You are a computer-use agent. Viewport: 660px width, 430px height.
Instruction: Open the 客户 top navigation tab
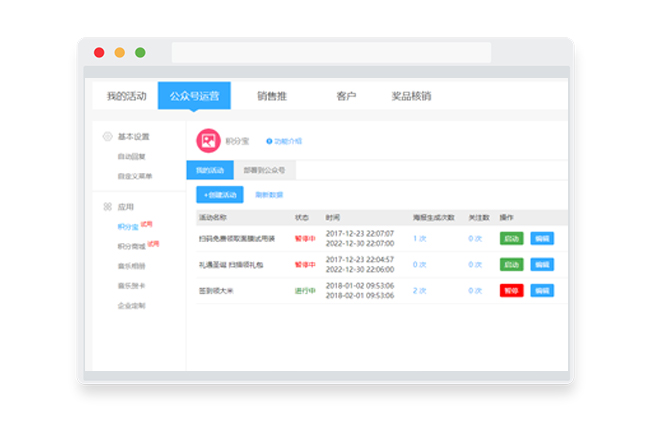point(346,96)
